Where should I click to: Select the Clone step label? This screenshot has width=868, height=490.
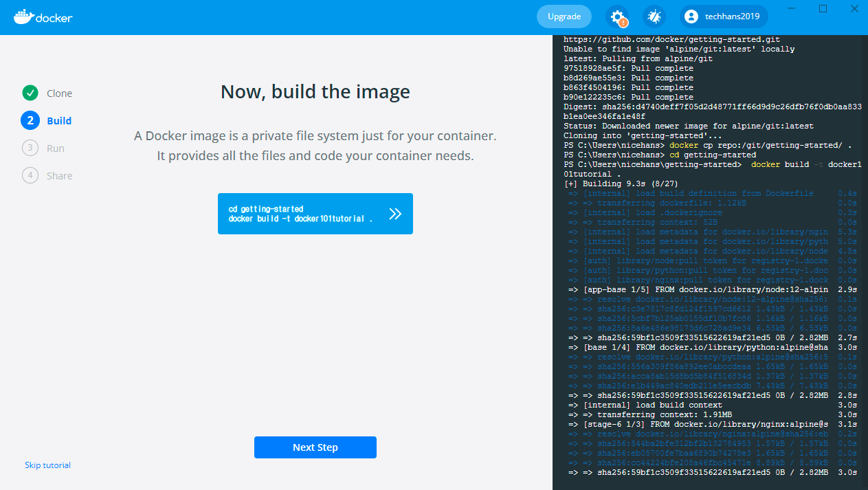click(59, 93)
